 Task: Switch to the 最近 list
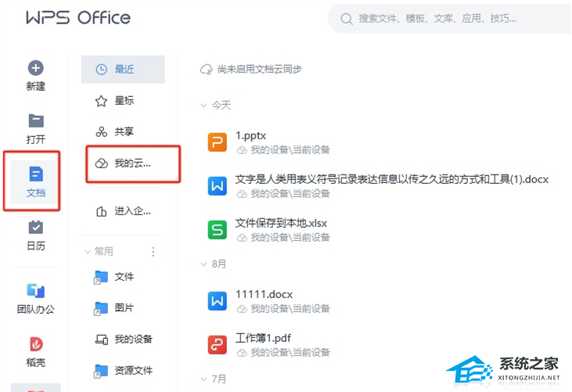123,70
